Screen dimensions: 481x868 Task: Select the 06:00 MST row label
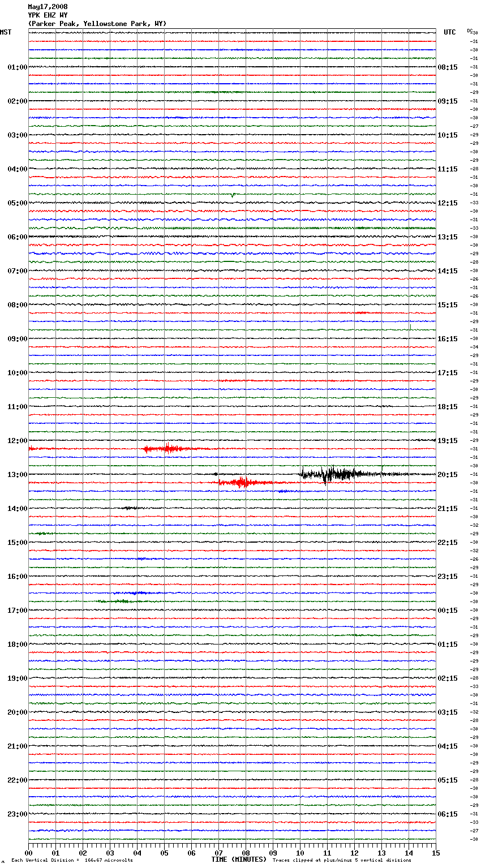(18, 237)
